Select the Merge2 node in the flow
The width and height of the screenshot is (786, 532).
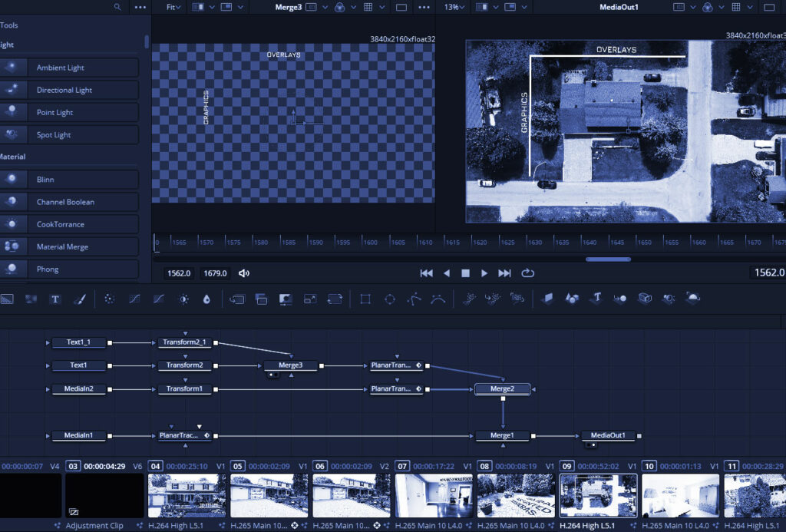(x=502, y=389)
